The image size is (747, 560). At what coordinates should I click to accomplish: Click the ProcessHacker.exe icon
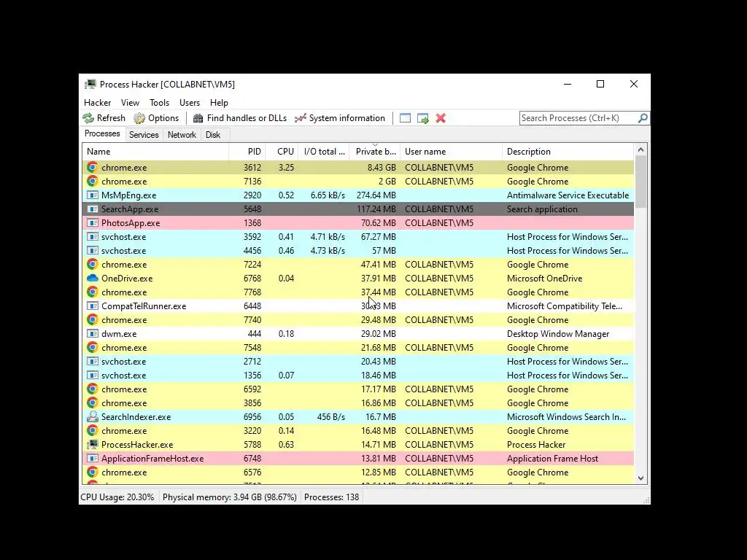pyautogui.click(x=93, y=445)
